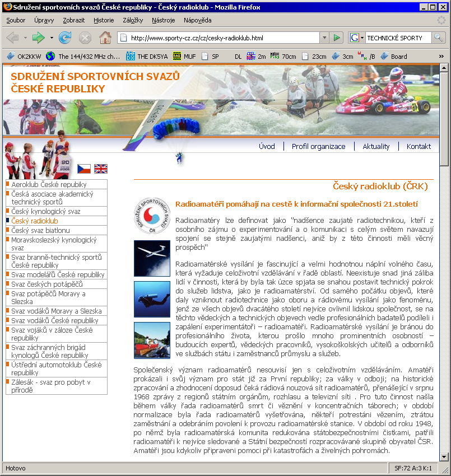Screen dimensions: 451x476
Task: Open the Záložky menu
Action: (x=133, y=20)
